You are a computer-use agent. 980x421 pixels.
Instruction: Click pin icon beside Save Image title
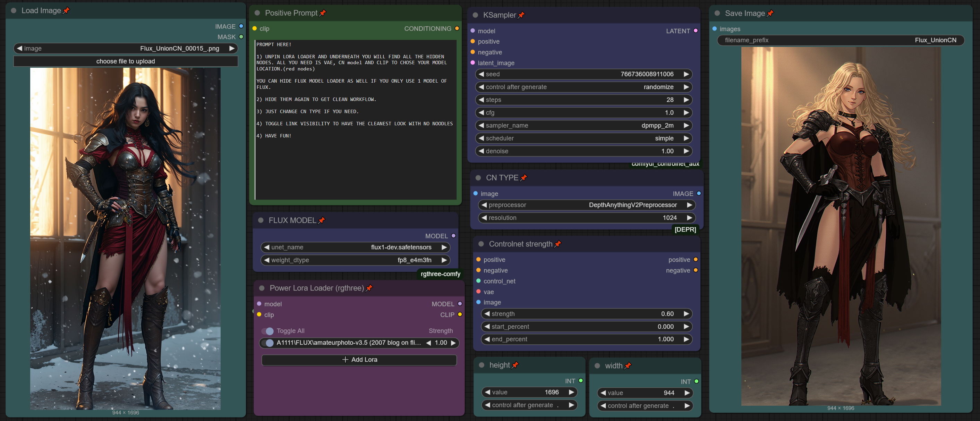coord(770,13)
